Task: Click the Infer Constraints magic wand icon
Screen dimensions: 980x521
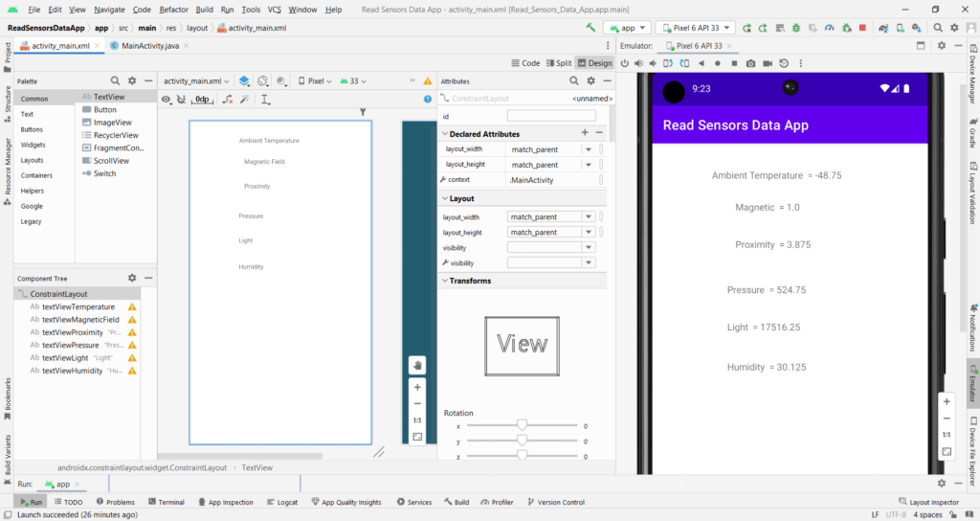Action: [x=245, y=99]
